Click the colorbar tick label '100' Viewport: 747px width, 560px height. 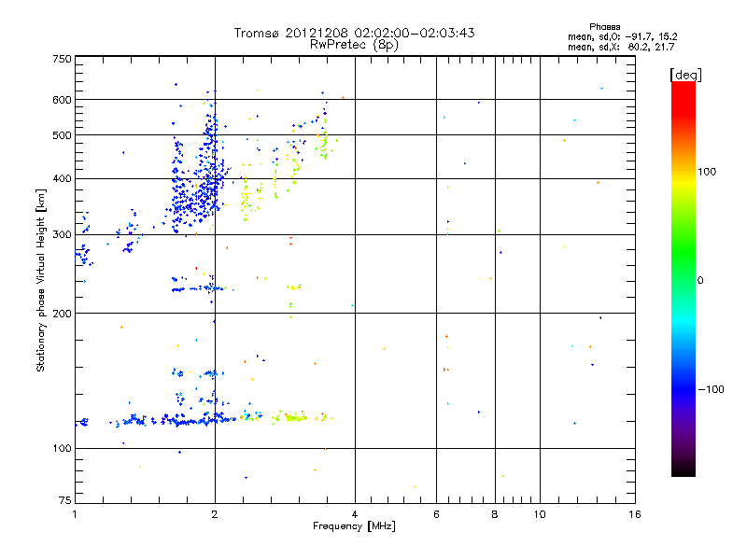click(707, 172)
